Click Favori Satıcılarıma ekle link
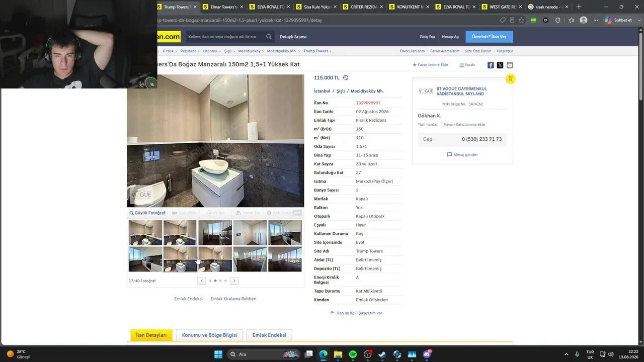Screen dimensions: 644x362 [464, 124]
